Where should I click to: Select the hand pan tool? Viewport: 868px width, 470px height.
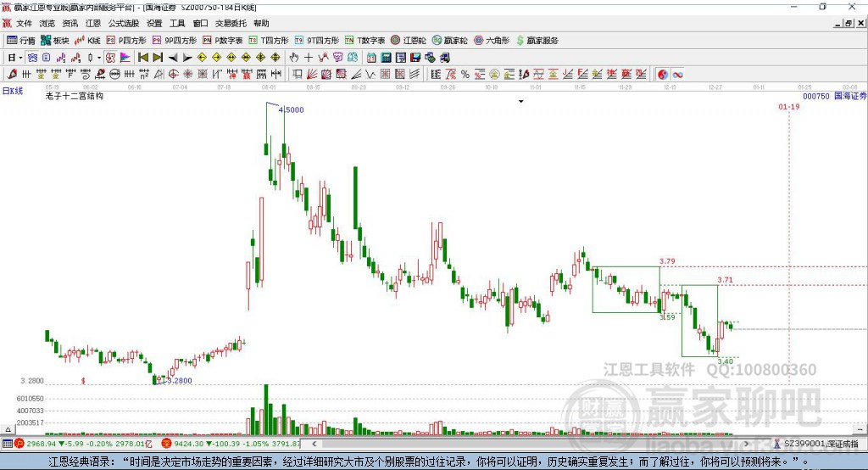(294, 58)
